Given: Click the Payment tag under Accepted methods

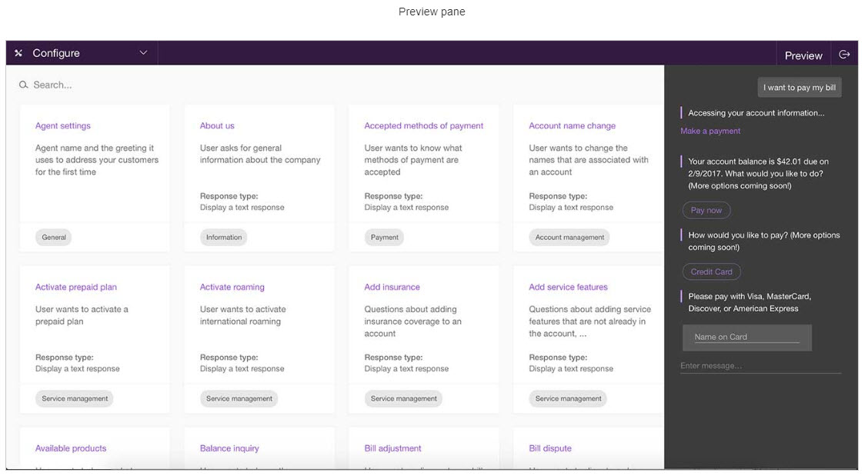Looking at the screenshot, I should (x=384, y=237).
